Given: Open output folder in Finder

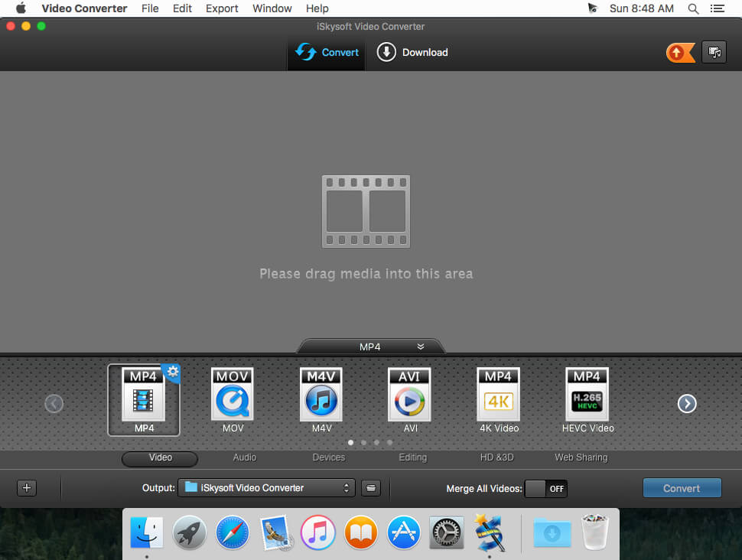Looking at the screenshot, I should pos(371,487).
